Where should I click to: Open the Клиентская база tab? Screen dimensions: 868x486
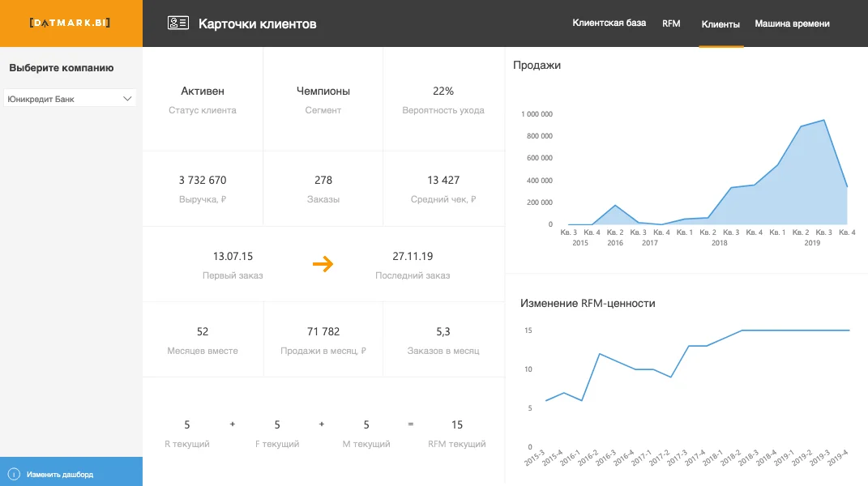pos(609,23)
